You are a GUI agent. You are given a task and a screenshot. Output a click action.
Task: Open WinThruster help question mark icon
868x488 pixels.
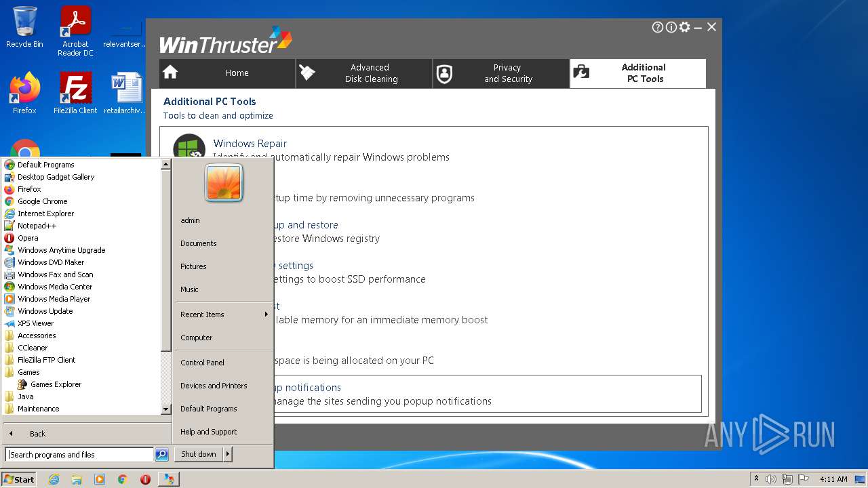657,27
